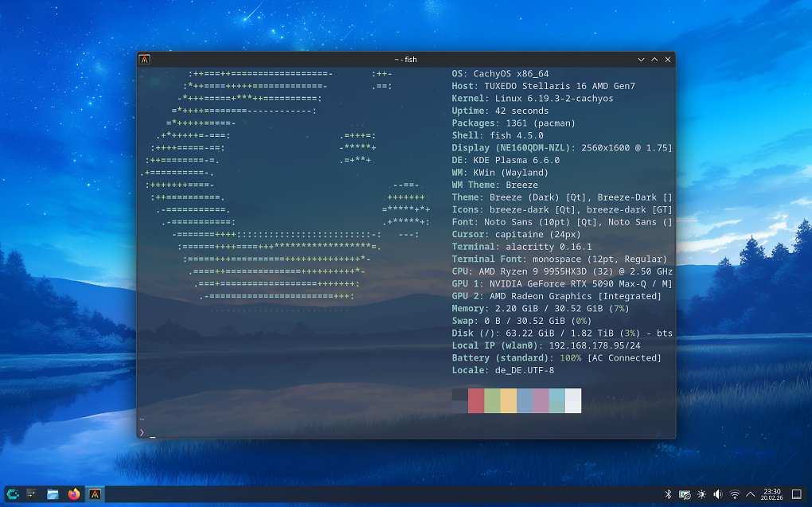The width and height of the screenshot is (812, 507).
Task: Click the 'Terminal Font: monospace' line
Action: (560, 259)
